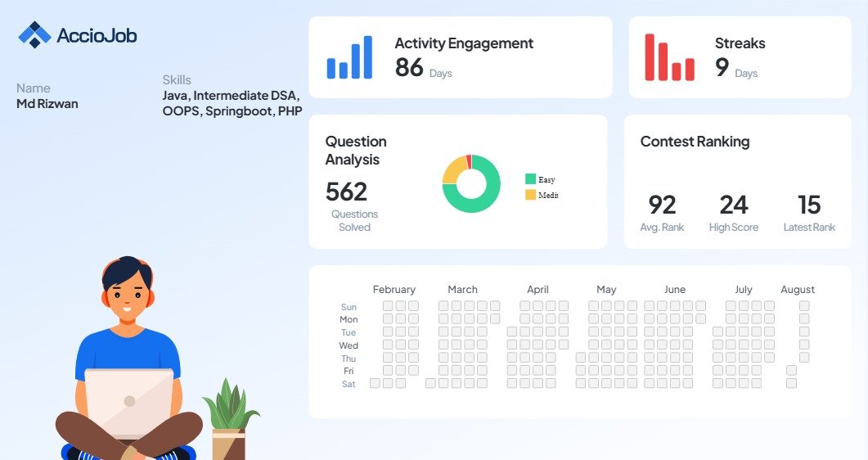Viewport: 868px width, 460px height.
Task: Click the blue Activity Engagement bar chart icon
Action: click(349, 57)
